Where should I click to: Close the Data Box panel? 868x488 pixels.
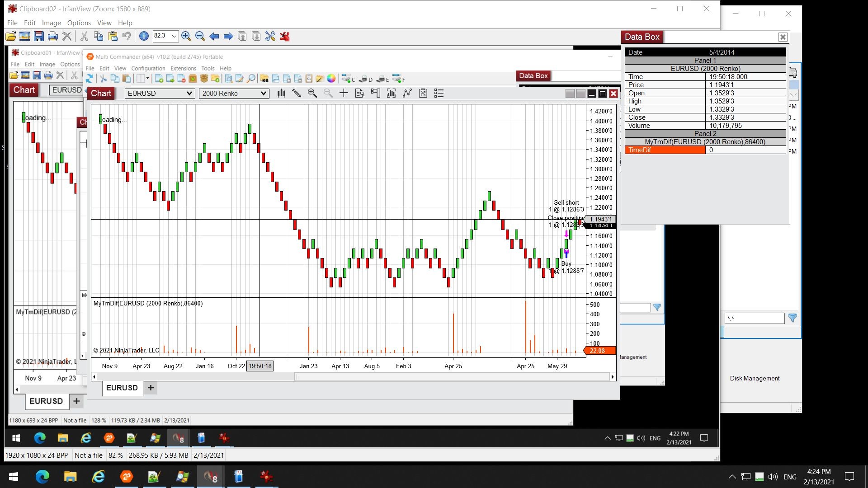783,37
